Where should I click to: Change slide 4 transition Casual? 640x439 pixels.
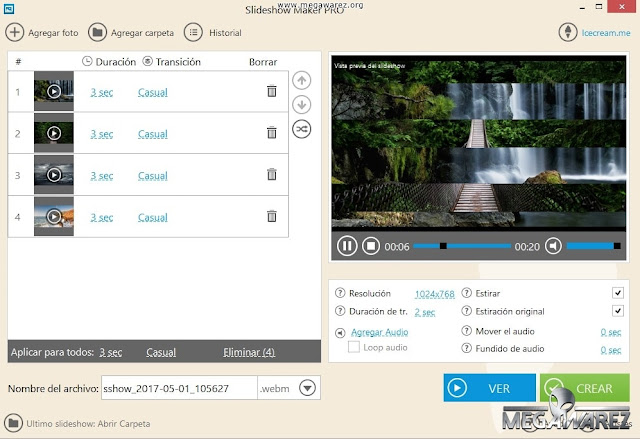[153, 217]
